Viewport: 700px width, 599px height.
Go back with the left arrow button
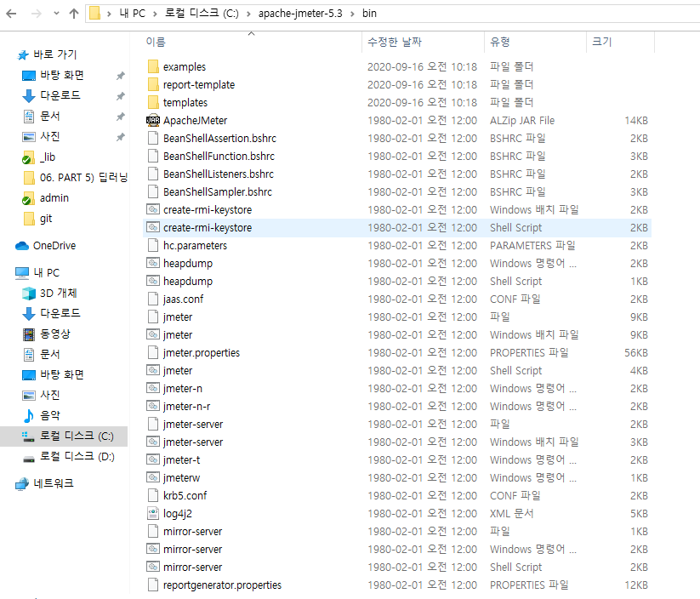[x=11, y=14]
